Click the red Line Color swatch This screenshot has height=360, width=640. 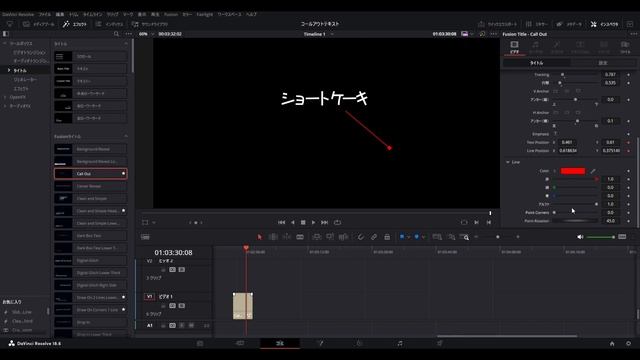click(573, 171)
